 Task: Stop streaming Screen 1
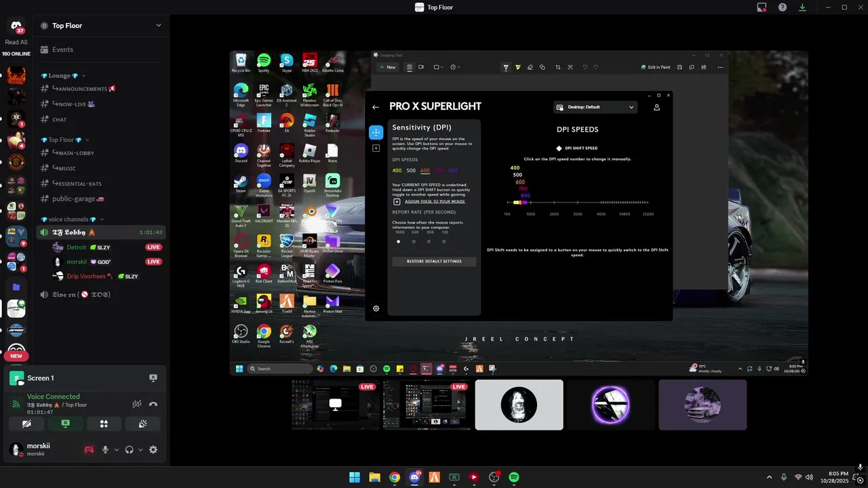[153, 378]
